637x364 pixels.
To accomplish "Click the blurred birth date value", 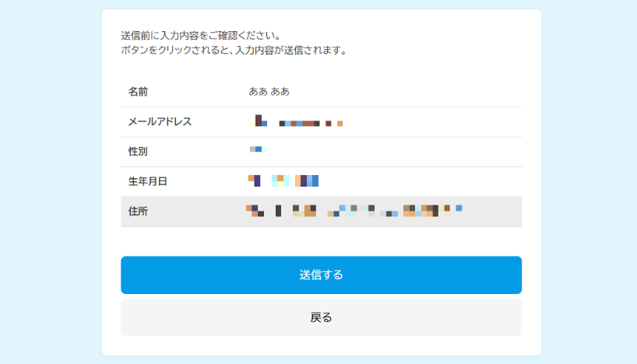I will 283,180.
